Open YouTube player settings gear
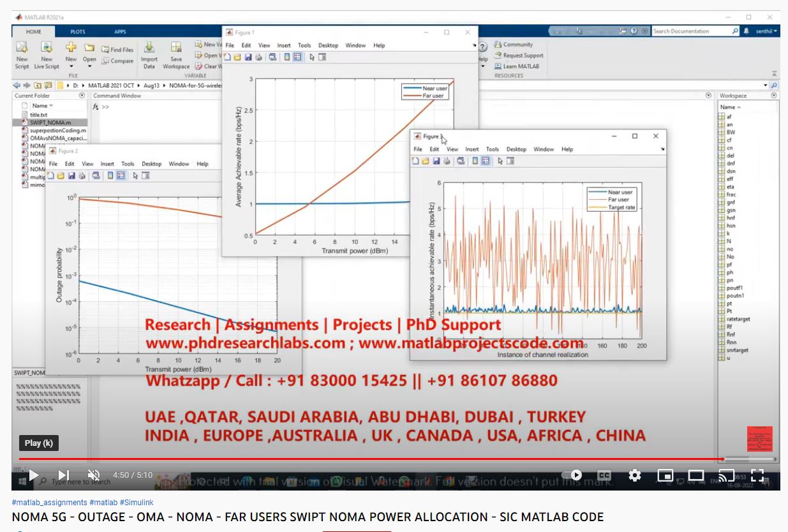This screenshot has height=532, width=788. [634, 475]
